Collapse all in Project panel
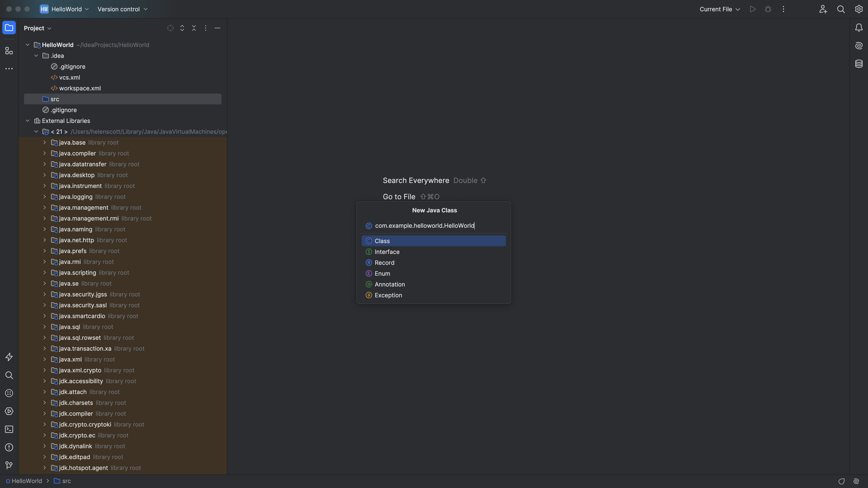Screen dimensions: 868x488 pos(194,28)
